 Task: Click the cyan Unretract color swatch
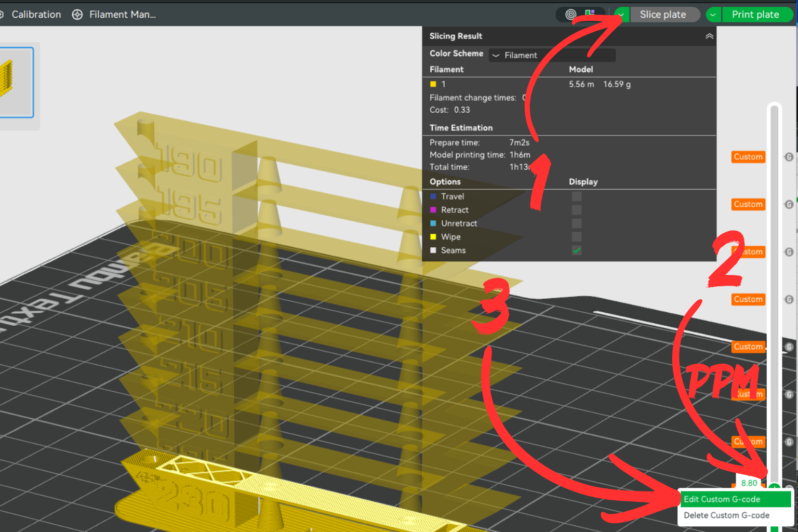433,223
